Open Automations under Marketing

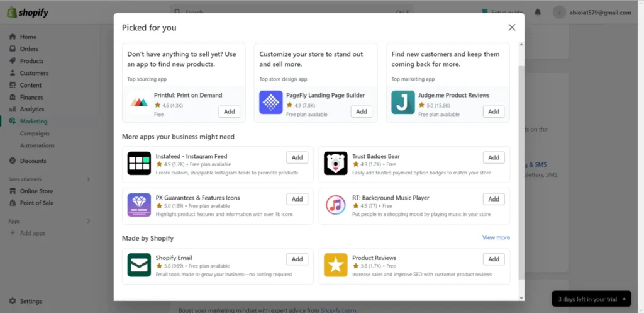[37, 145]
